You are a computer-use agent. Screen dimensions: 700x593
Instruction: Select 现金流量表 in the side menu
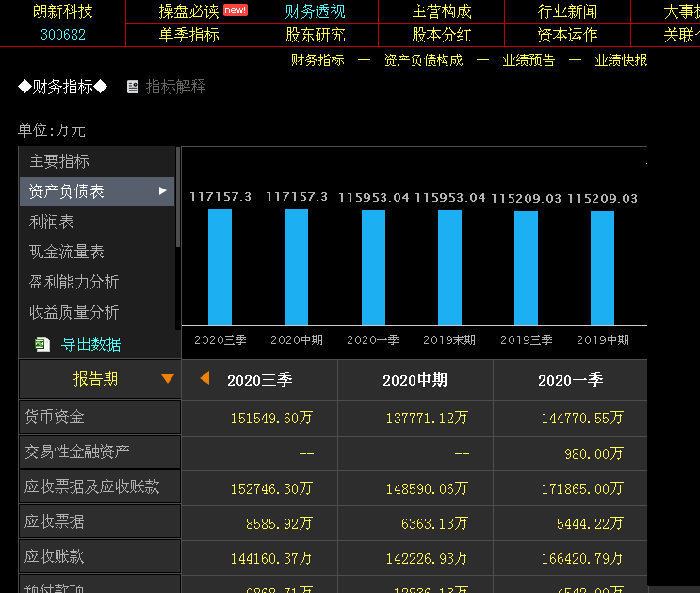tap(97, 252)
